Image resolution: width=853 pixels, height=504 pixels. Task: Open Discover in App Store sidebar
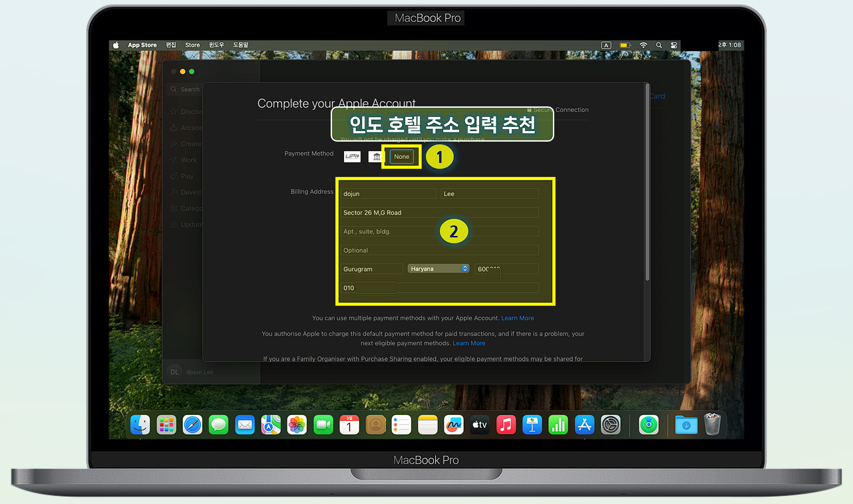(x=186, y=112)
